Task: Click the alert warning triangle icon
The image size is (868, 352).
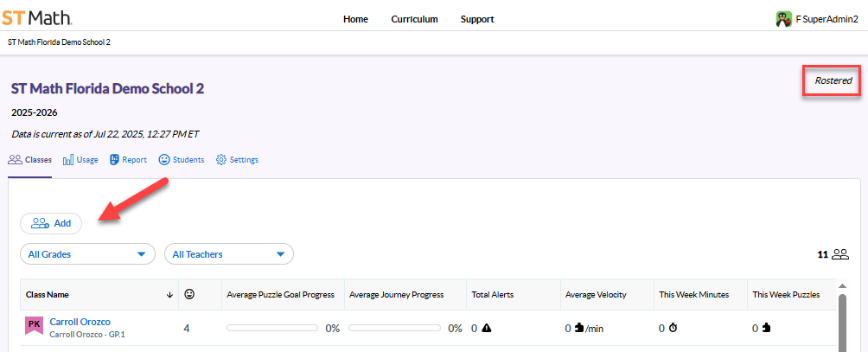Action: tap(486, 328)
